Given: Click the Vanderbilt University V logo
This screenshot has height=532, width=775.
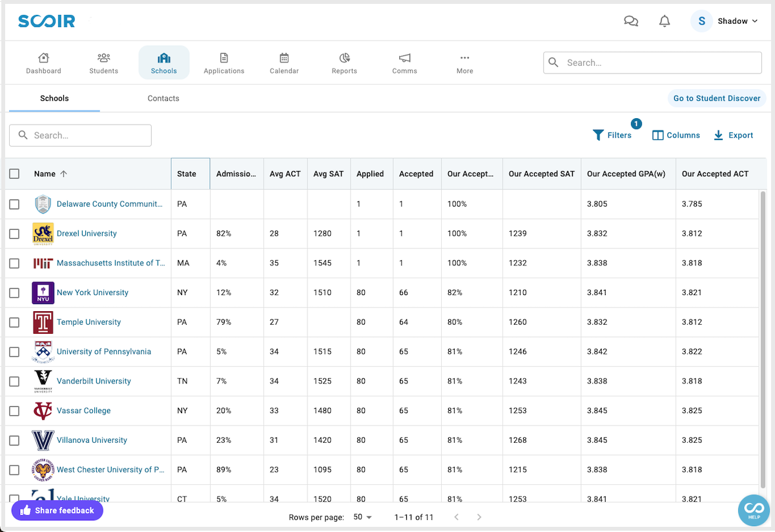Looking at the screenshot, I should 43,382.
